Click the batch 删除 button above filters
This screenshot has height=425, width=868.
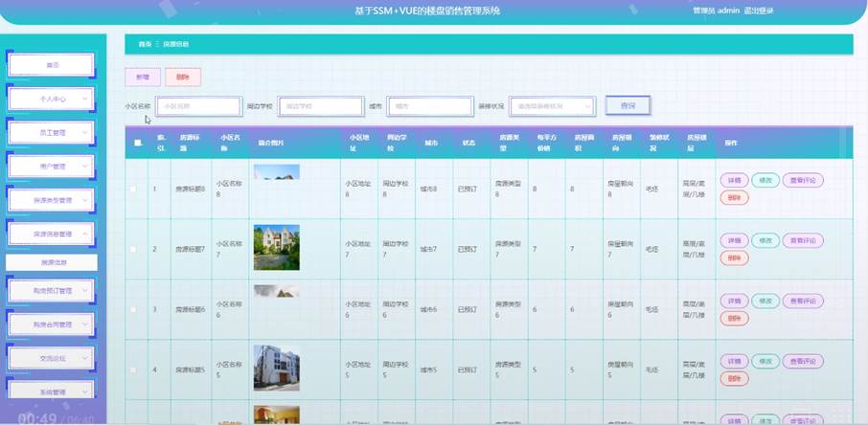coord(183,78)
